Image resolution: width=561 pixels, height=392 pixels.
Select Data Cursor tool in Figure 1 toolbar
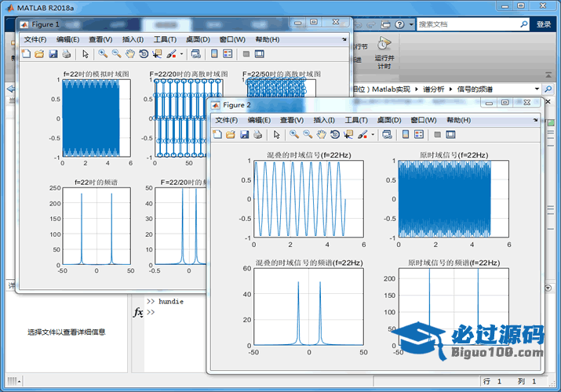pos(157,54)
